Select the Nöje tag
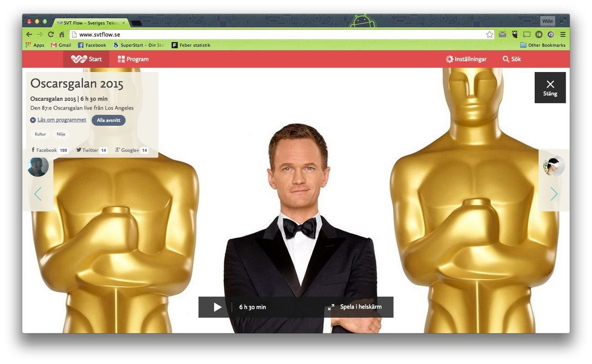Screen dimensions: 592x364 coord(61,134)
